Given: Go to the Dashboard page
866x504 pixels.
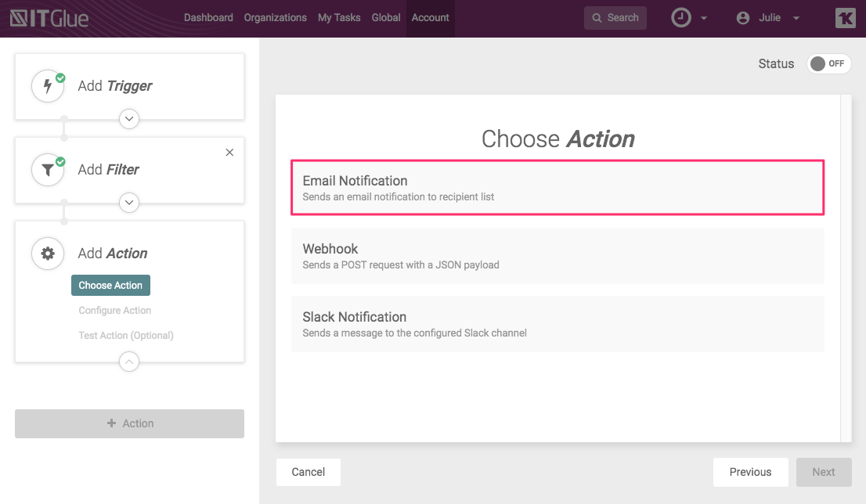Looking at the screenshot, I should [208, 18].
